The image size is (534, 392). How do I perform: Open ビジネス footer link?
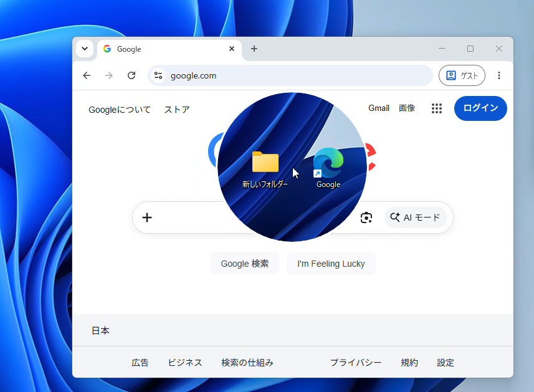click(x=185, y=363)
